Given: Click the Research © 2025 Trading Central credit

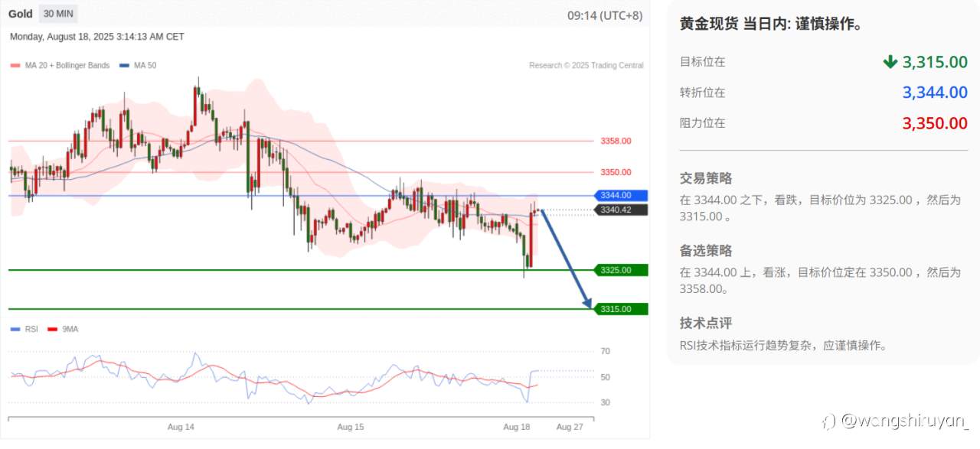Looking at the screenshot, I should point(586,65).
